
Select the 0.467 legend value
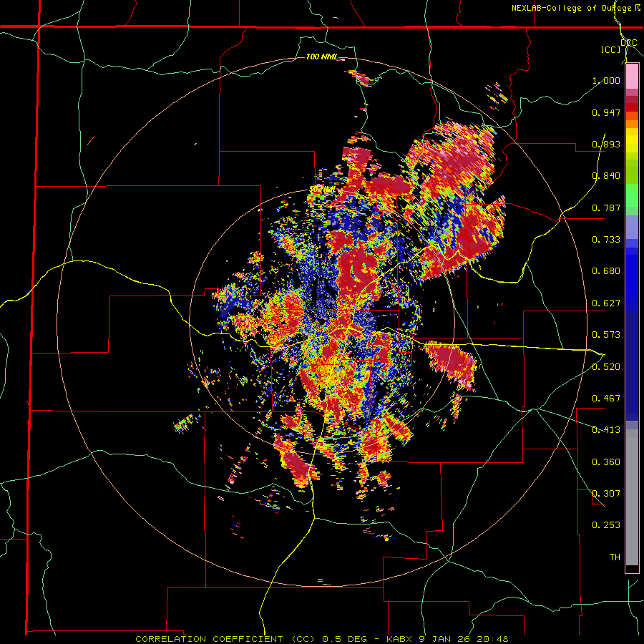[x=606, y=399]
